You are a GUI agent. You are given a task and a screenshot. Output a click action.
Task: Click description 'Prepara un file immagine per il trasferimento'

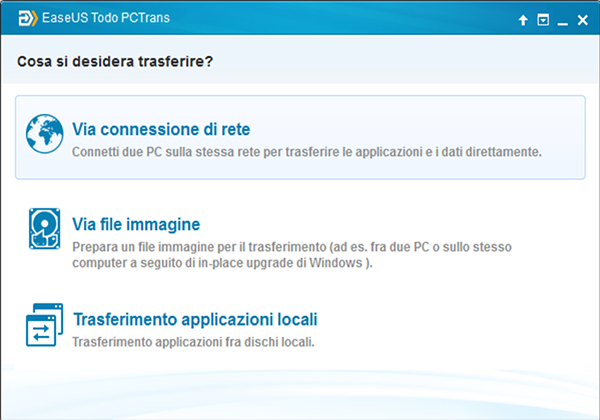(x=199, y=247)
